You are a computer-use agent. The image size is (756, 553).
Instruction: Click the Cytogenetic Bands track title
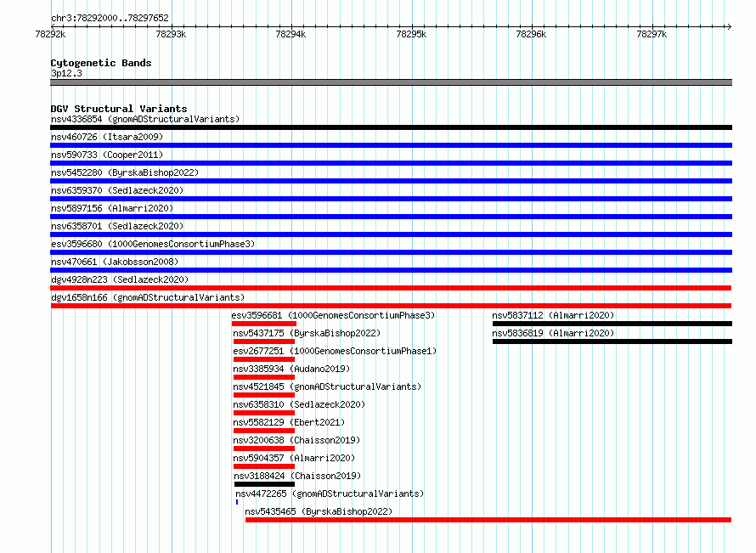pos(101,63)
